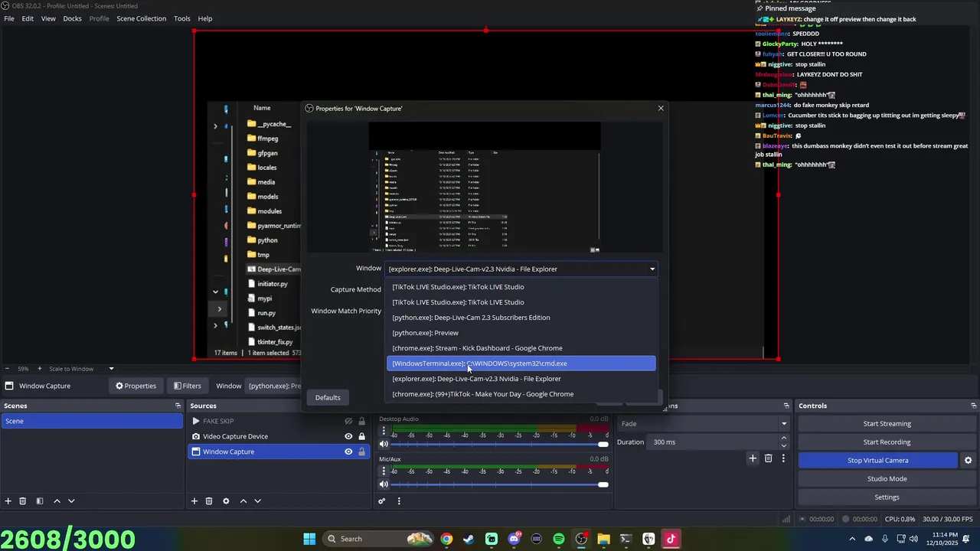Mute the Desktop Audio speaker
Screen dimensions: 980x551
[384, 445]
